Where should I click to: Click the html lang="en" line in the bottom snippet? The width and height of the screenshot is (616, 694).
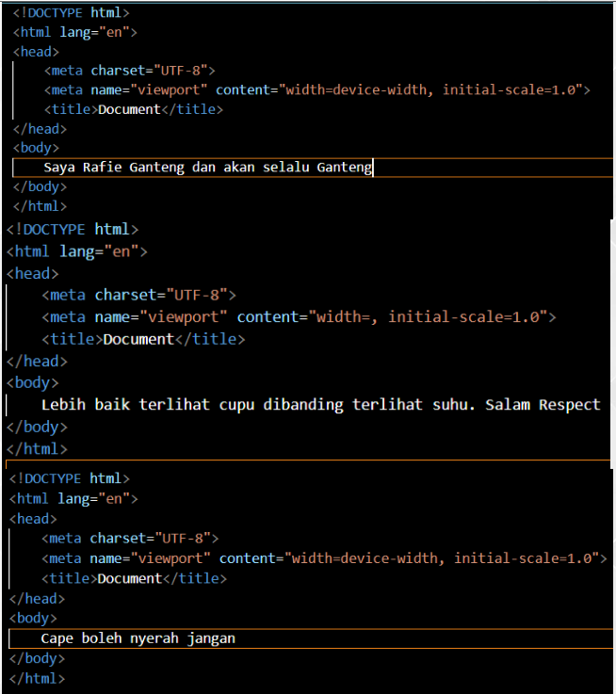click(x=73, y=499)
